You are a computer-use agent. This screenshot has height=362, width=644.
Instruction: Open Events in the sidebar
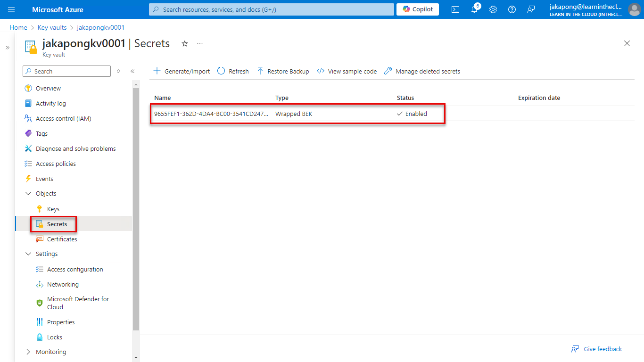click(44, 179)
